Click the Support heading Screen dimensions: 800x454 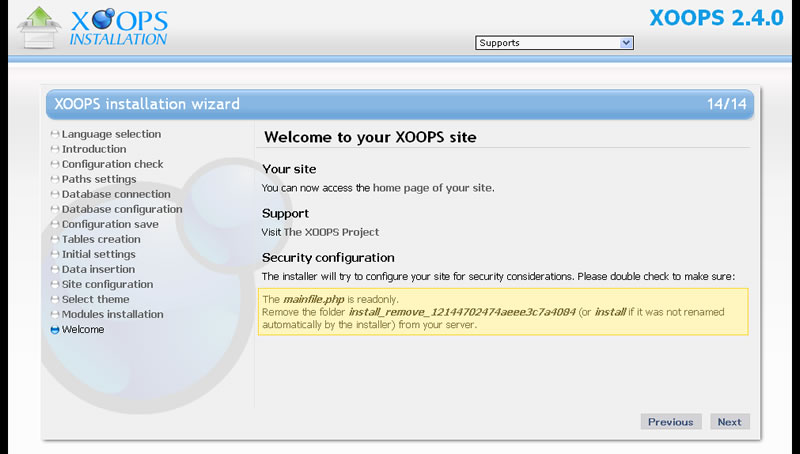[x=285, y=213]
